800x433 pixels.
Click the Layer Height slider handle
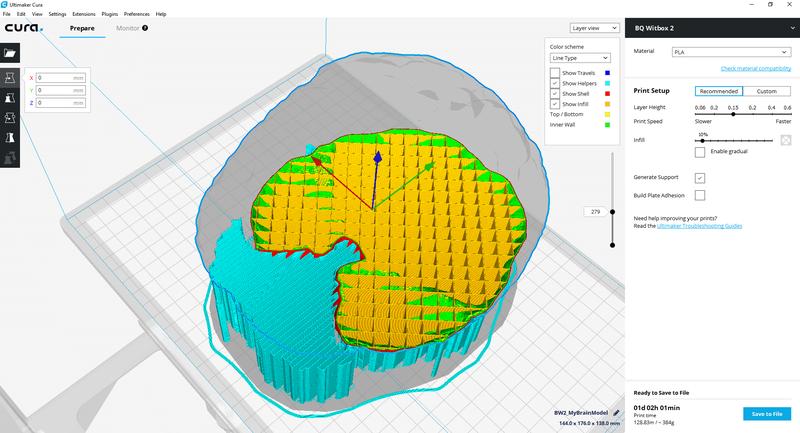pos(733,114)
